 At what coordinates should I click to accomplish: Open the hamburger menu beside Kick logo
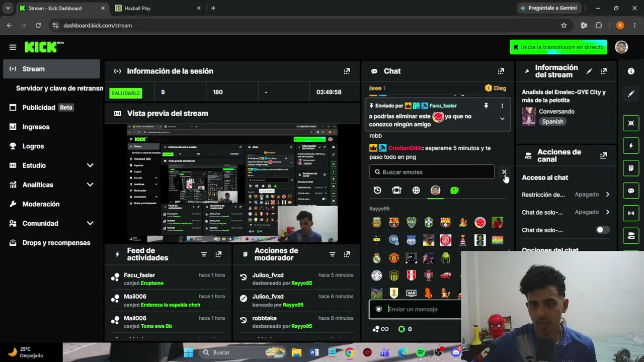point(13,47)
